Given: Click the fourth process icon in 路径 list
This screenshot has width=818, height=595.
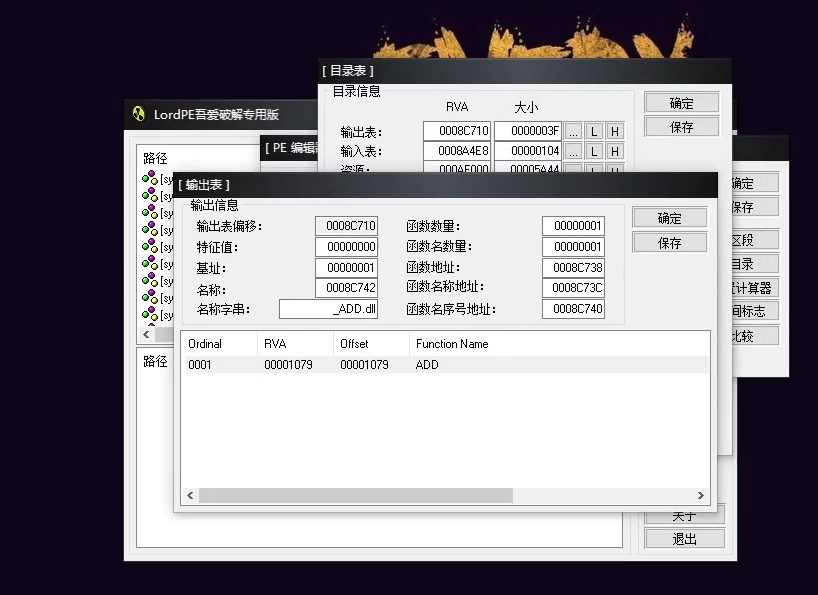Looking at the screenshot, I should coord(150,228).
